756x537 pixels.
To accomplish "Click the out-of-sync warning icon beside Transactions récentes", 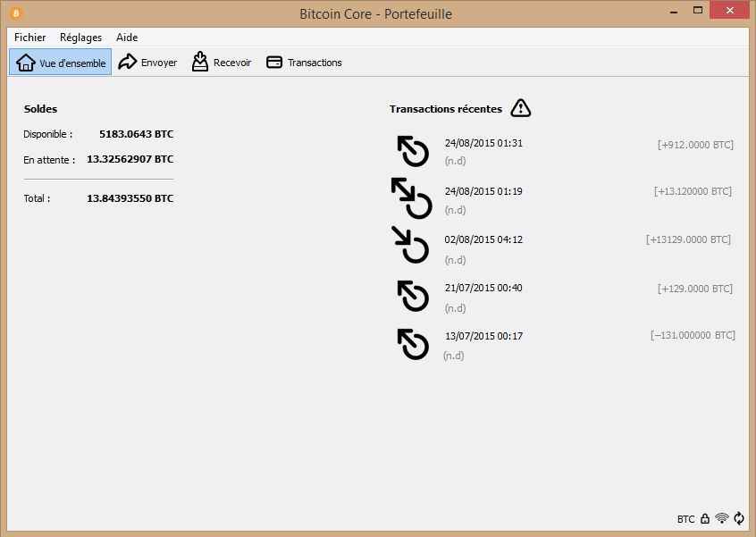I will [x=521, y=108].
